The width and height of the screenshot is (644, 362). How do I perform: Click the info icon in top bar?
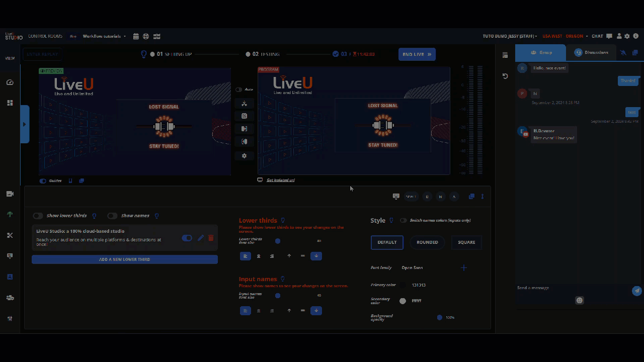click(x=636, y=36)
